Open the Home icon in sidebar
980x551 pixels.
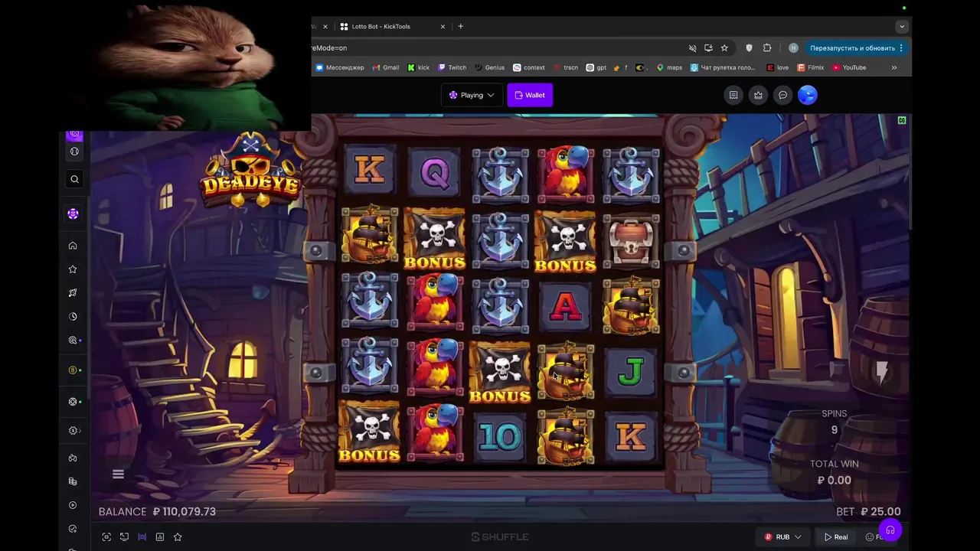tap(73, 246)
